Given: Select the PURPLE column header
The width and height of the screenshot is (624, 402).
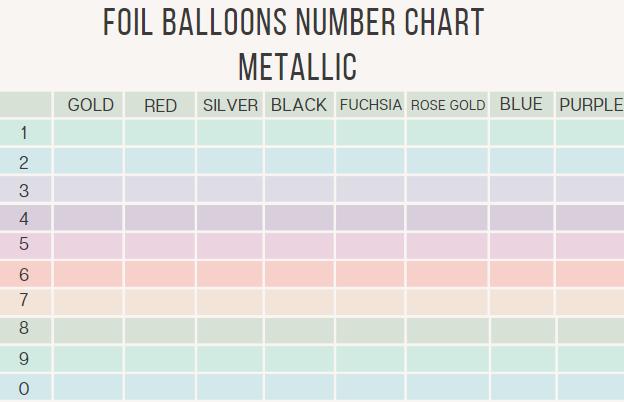Looking at the screenshot, I should pos(590,105).
